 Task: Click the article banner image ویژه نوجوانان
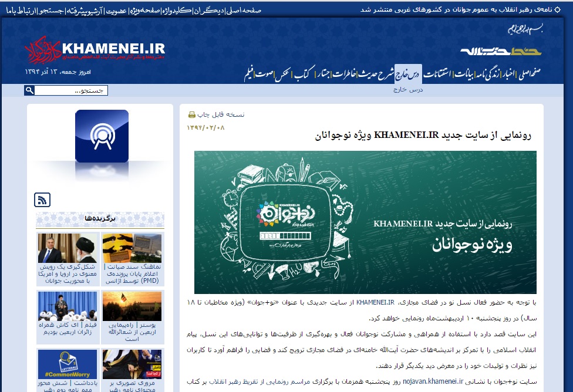coord(365,222)
